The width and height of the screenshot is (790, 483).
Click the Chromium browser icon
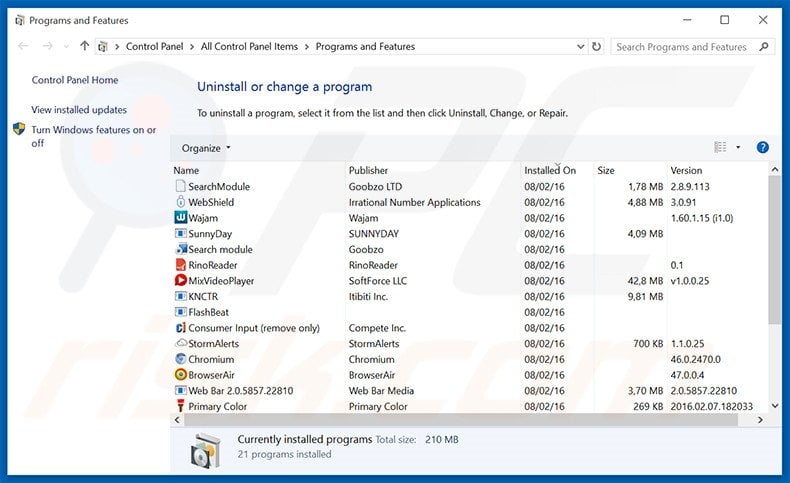pos(180,359)
